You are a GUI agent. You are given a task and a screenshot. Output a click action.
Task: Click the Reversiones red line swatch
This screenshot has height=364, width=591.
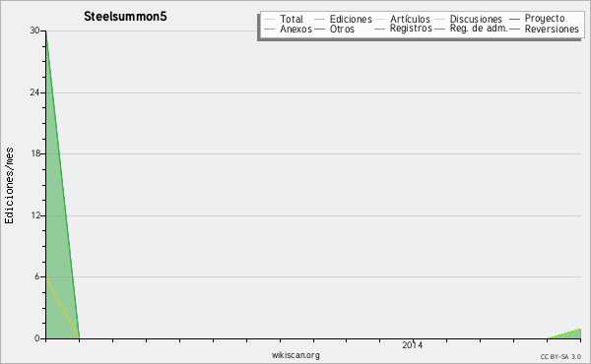[515, 29]
